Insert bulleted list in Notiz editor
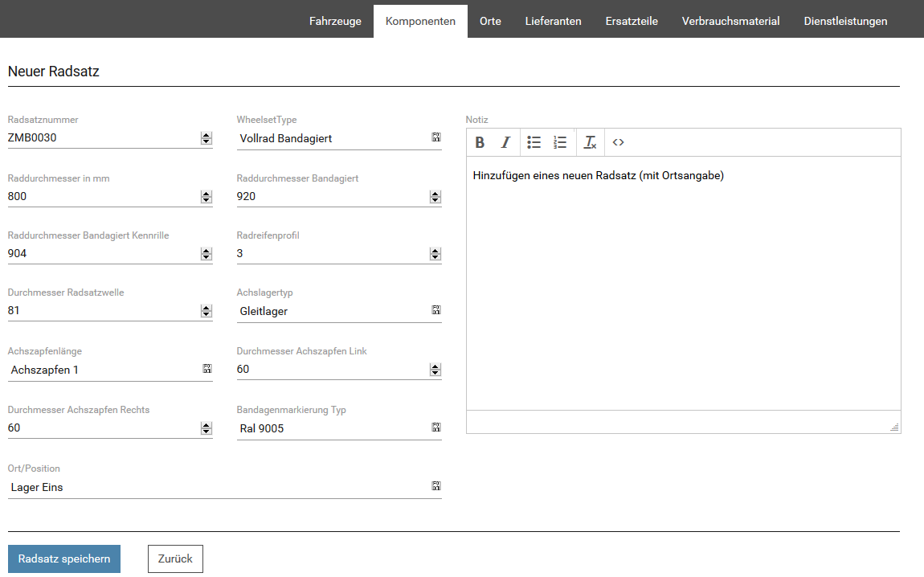This screenshot has width=924, height=577. [534, 142]
